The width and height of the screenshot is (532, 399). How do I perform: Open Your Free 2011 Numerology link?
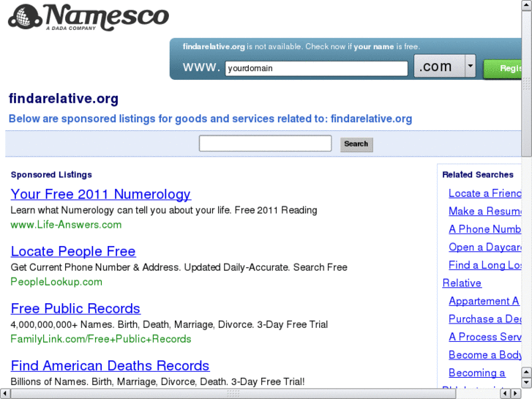[101, 194]
